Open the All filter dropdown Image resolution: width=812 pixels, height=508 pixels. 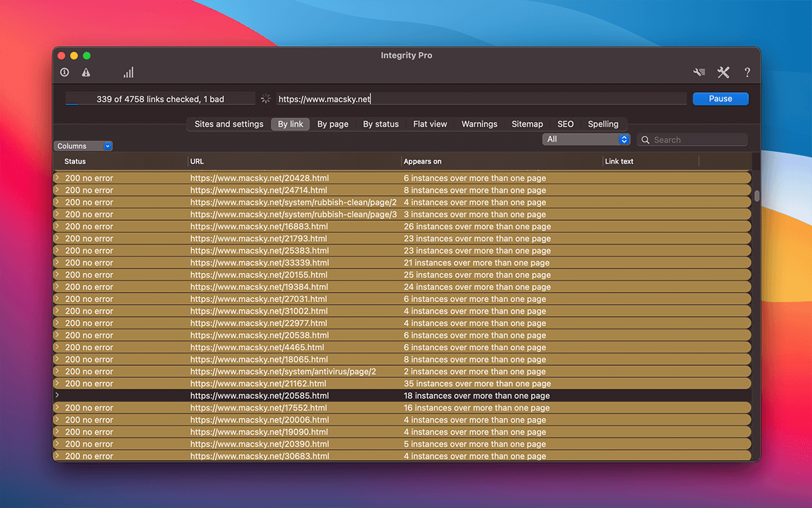[586, 139]
